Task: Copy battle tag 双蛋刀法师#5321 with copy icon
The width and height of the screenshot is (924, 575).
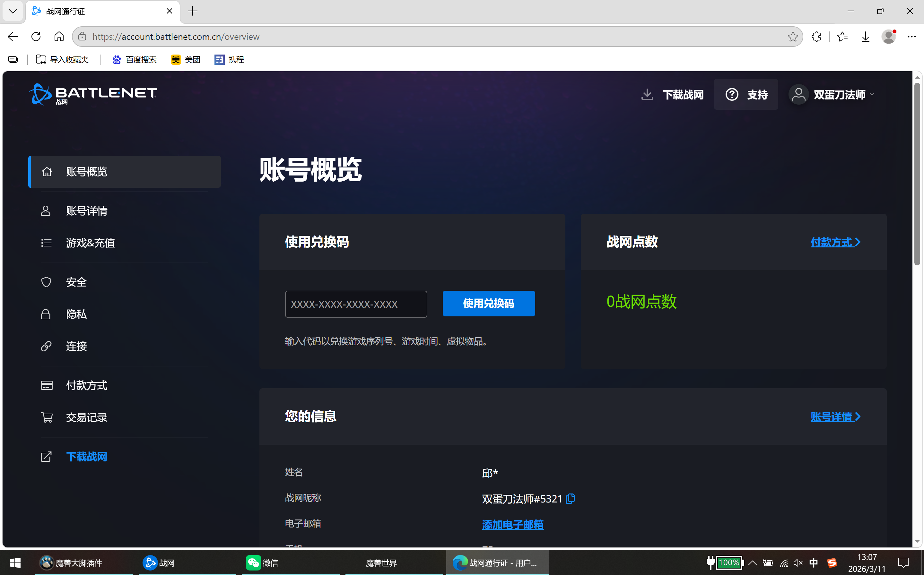Action: pyautogui.click(x=570, y=499)
